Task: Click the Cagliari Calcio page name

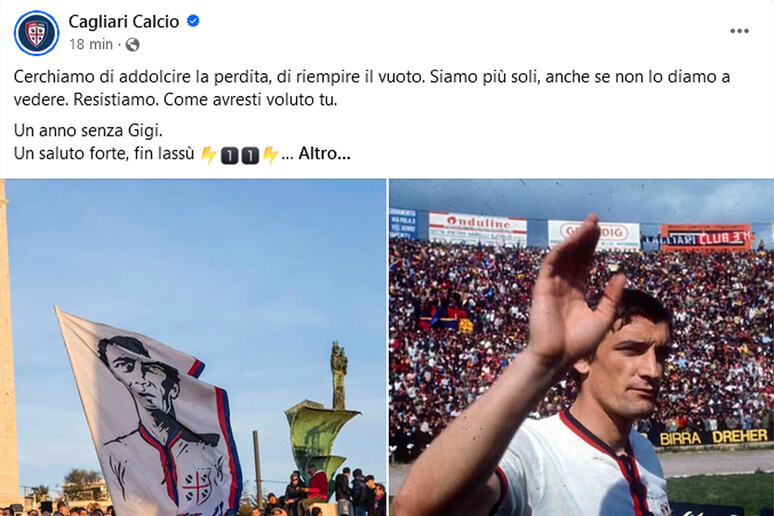Action: pos(123,21)
